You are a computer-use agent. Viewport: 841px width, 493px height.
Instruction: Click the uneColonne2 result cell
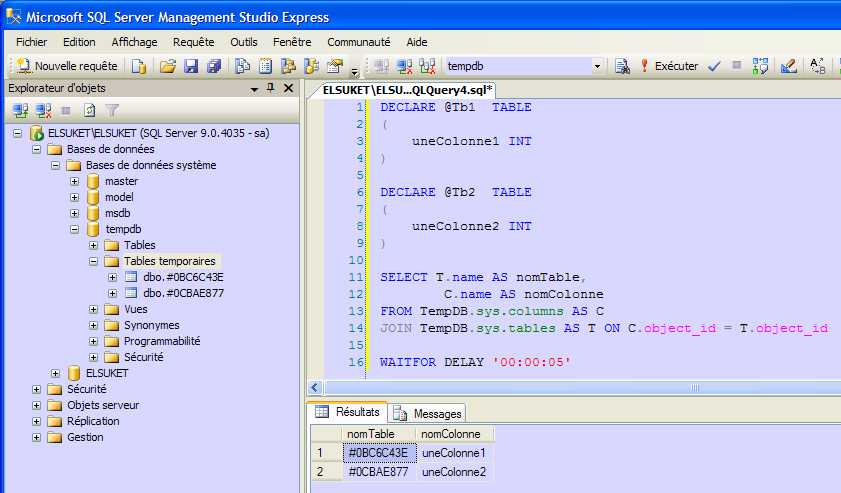click(454, 471)
